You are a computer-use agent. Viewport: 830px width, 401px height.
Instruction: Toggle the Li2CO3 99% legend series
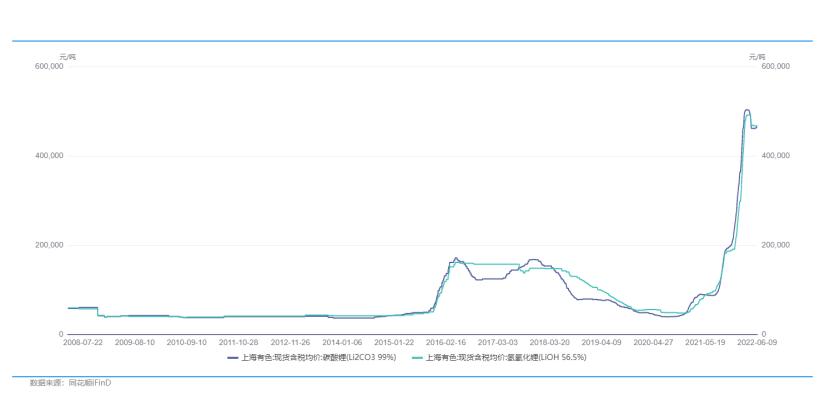312,358
